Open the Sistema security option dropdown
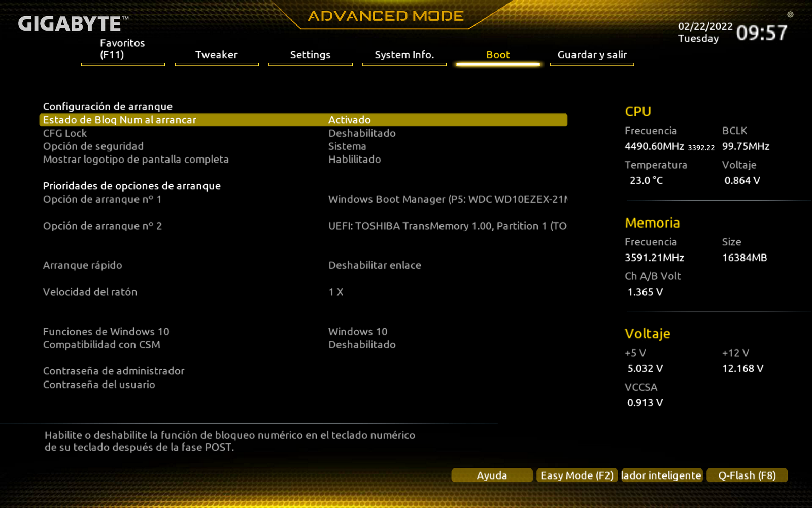This screenshot has width=812, height=508. (x=347, y=146)
